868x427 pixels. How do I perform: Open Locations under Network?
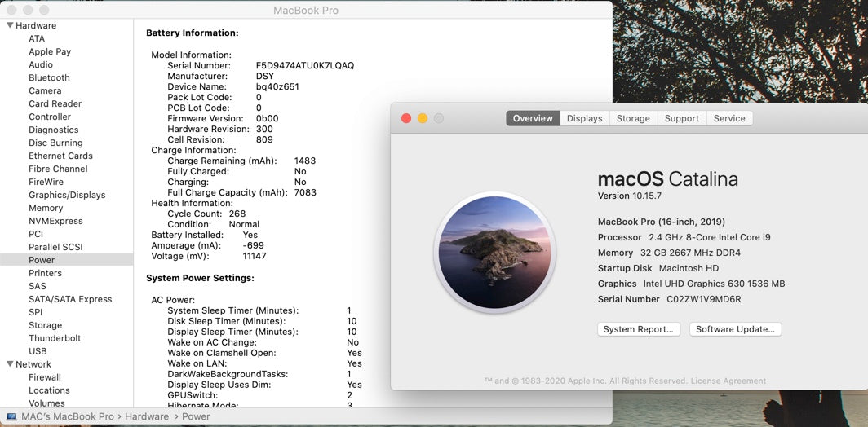tap(49, 390)
